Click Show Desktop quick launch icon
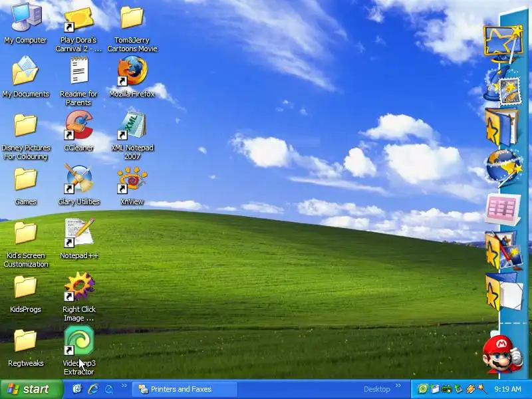The image size is (532, 399). coord(77,389)
